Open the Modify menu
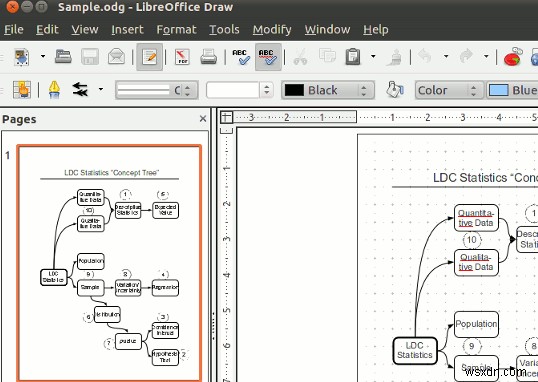Viewport: 538px width, 382px height. point(272,30)
